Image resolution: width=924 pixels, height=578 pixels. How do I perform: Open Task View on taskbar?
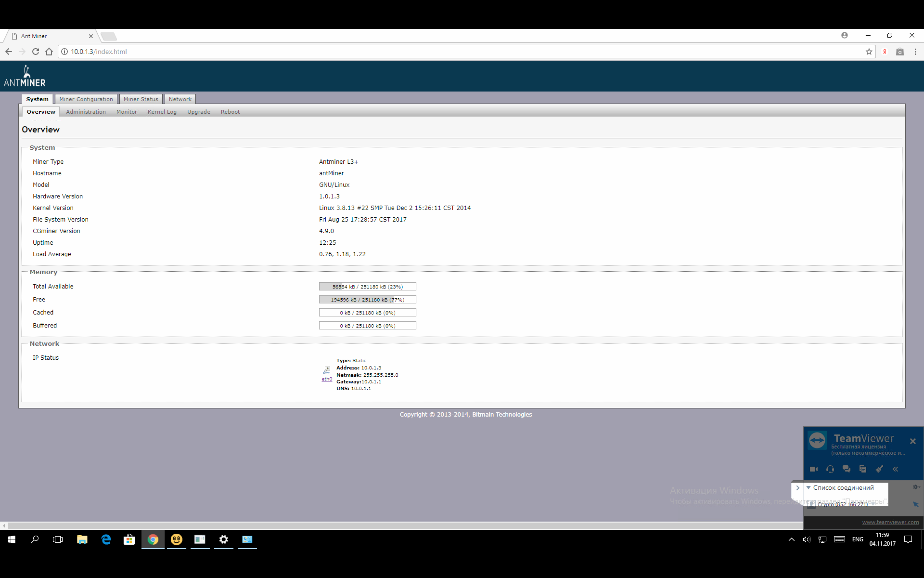point(58,539)
